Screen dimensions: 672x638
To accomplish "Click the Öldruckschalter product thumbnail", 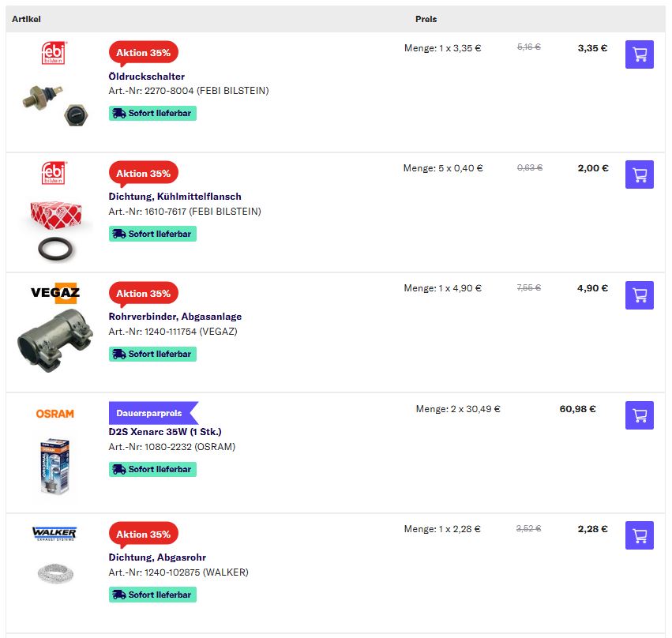I will [55, 103].
